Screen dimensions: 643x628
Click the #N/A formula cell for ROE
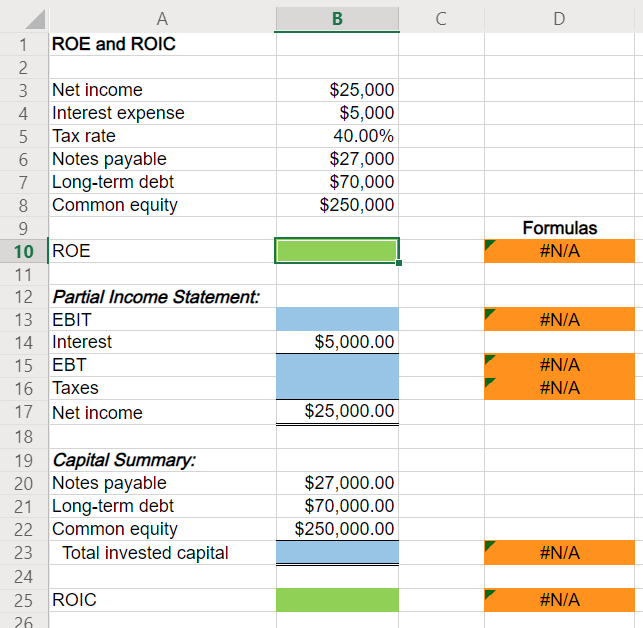[x=559, y=251]
